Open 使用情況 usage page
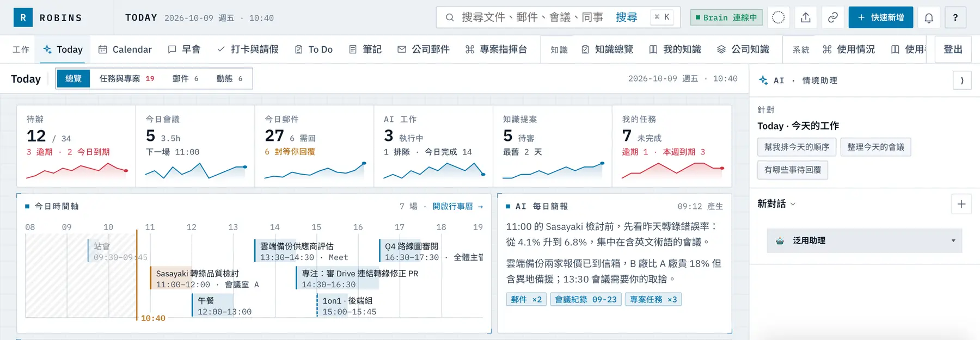This screenshot has width=980, height=340. 849,50
